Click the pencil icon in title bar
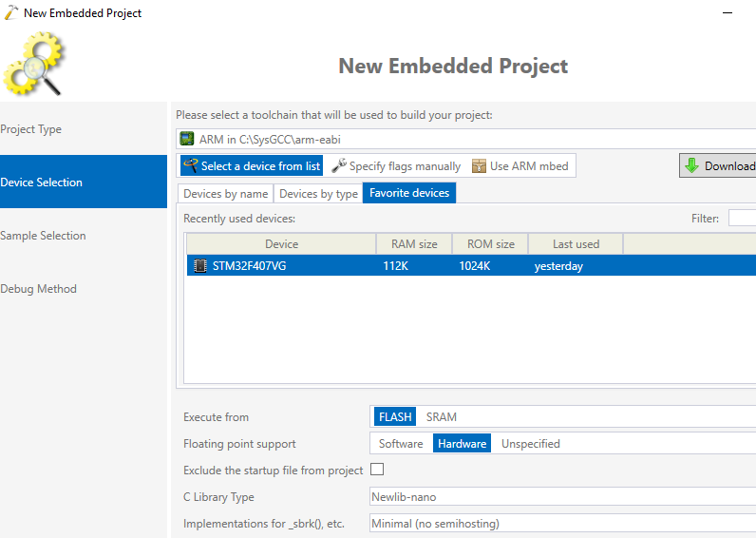 click(11, 13)
